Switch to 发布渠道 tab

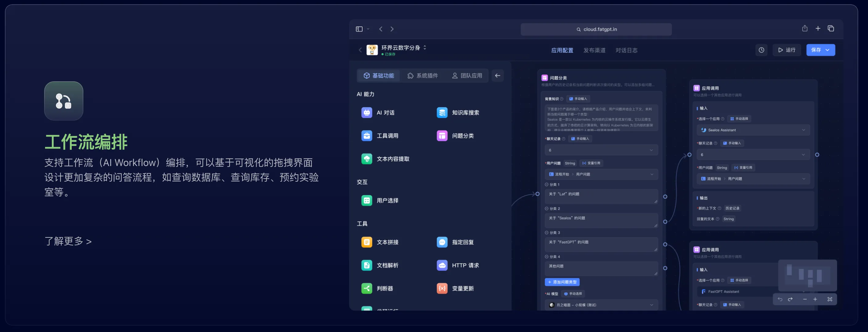point(594,50)
